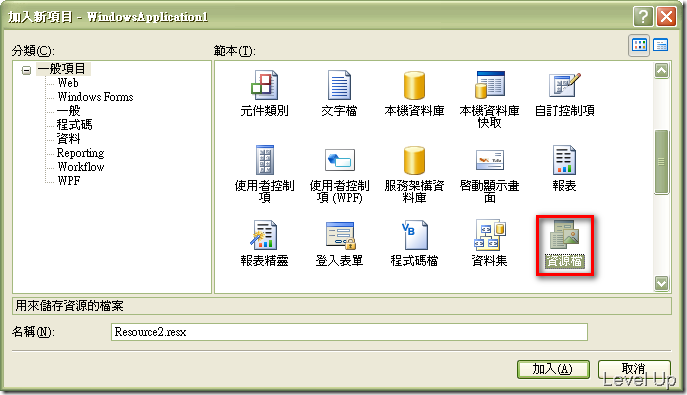The height and width of the screenshot is (395, 687).
Task: Select the Web category
Action: (x=68, y=83)
